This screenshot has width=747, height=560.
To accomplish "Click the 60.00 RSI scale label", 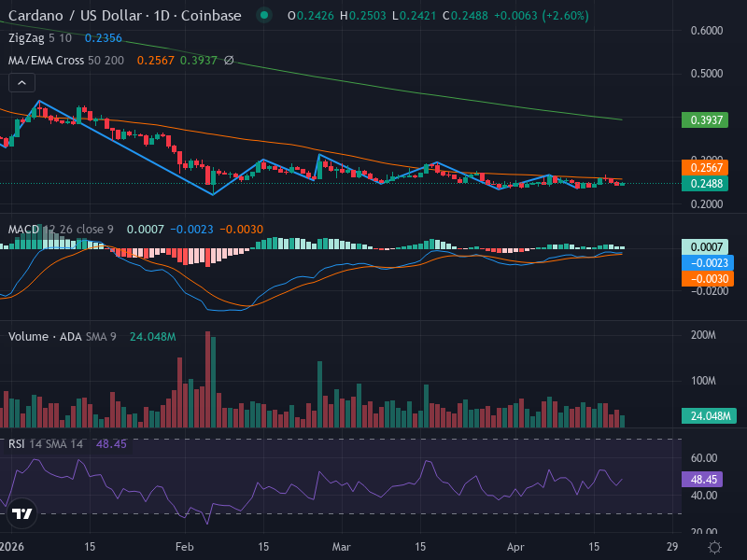I will pos(704,458).
